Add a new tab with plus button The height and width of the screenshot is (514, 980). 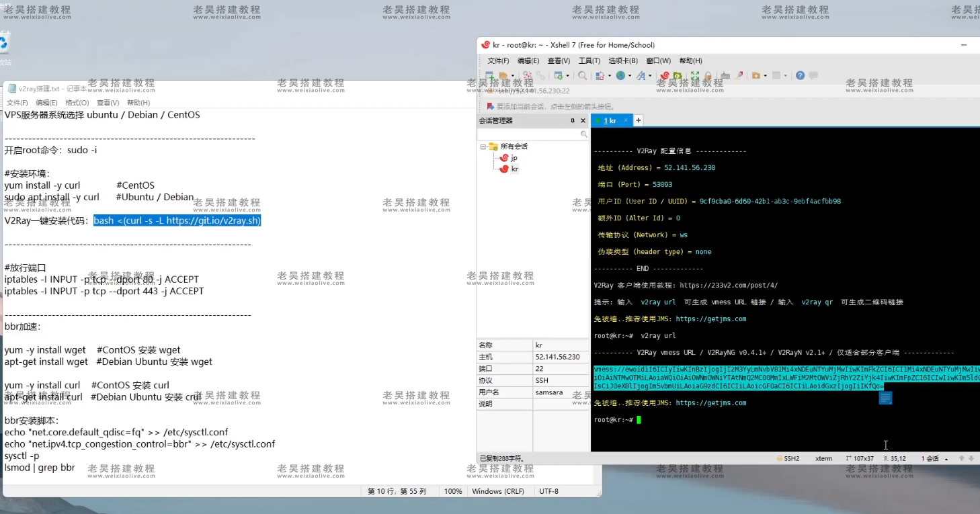tap(639, 121)
